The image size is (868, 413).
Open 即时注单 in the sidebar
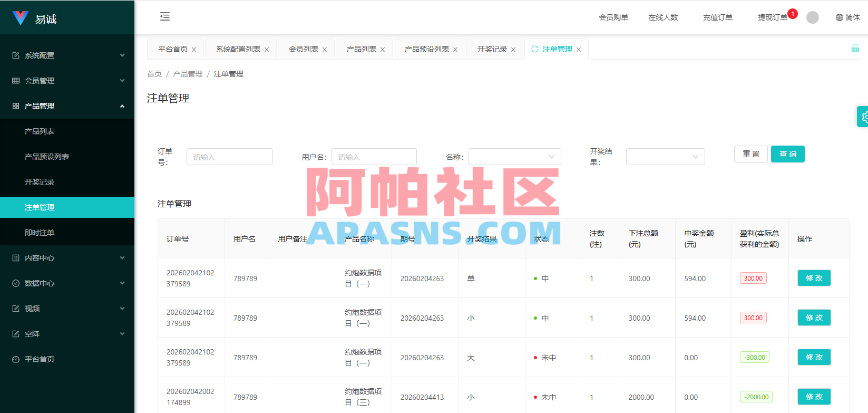pos(67,233)
